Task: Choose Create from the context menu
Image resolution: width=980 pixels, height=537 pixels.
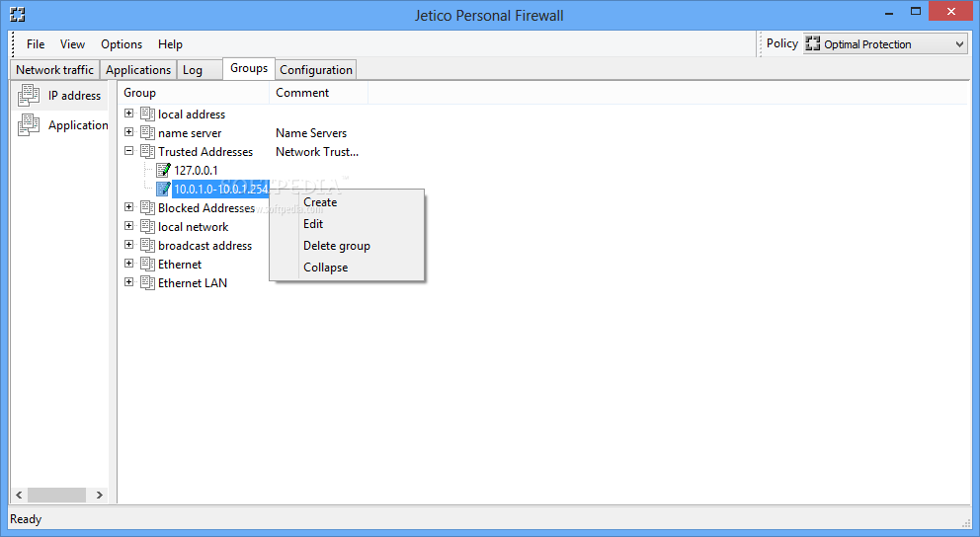Action: tap(347, 202)
